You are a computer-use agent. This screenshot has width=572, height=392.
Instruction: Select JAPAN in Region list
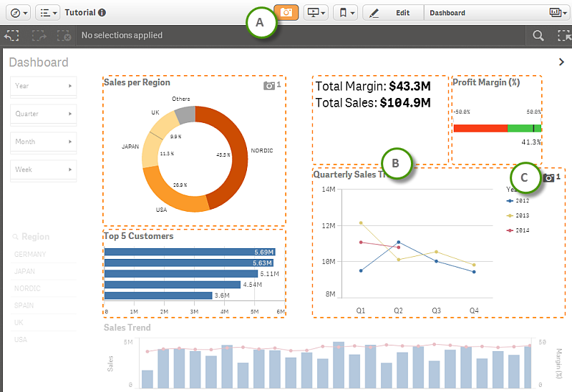click(x=24, y=271)
